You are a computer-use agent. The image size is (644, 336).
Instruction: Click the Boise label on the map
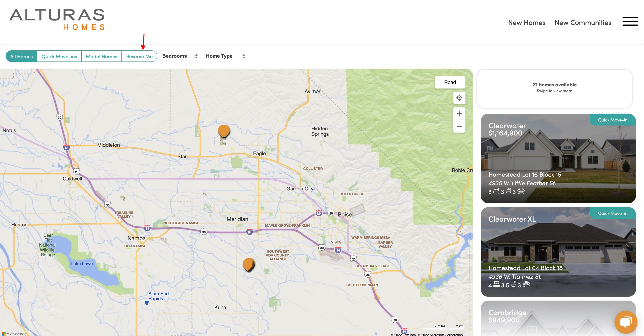tap(344, 215)
